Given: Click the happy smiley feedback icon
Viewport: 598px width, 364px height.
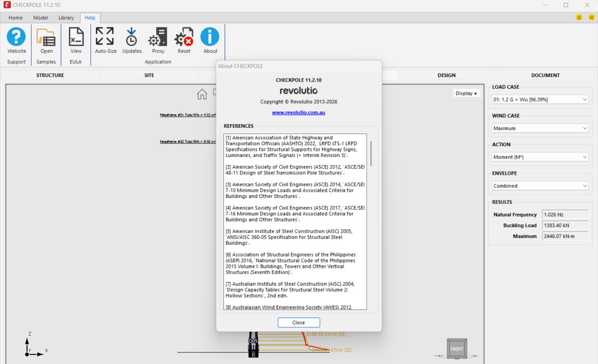Looking at the screenshot, I should [579, 17].
